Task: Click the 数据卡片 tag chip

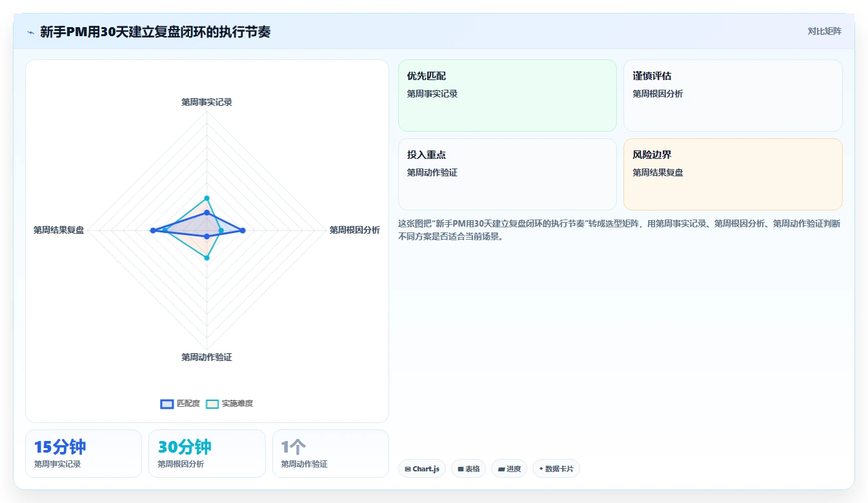Action: click(x=556, y=469)
